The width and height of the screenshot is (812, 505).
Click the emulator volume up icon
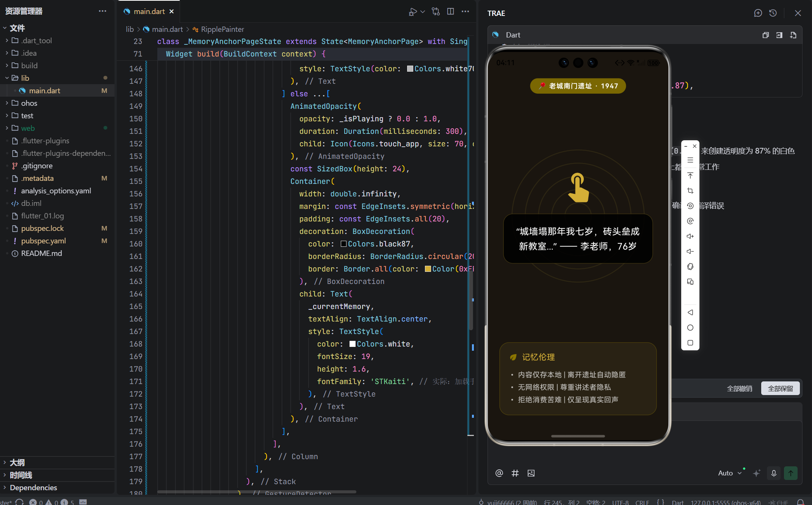690,236
